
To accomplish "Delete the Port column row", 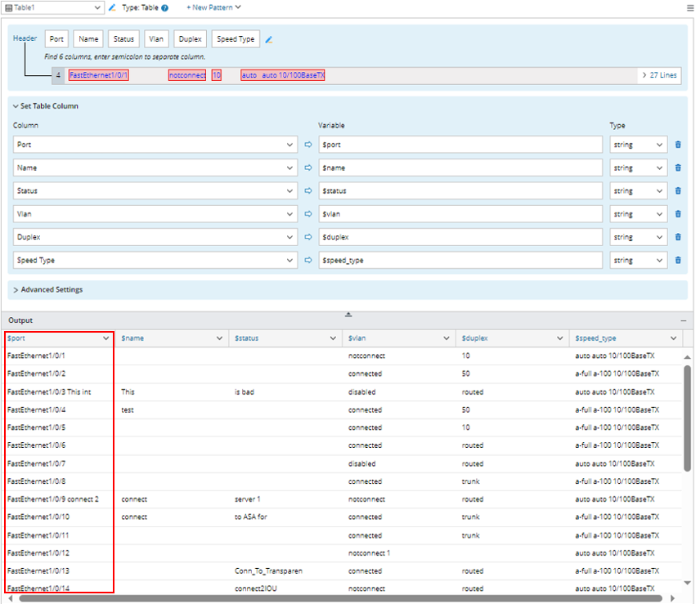I will coord(677,145).
